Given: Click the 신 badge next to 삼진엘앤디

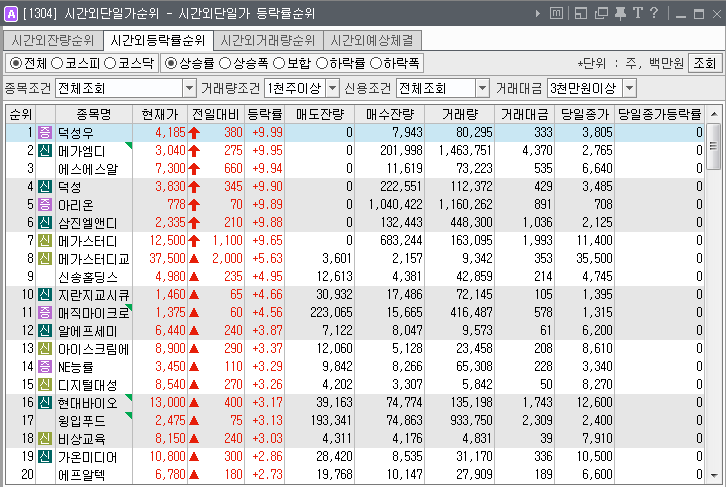Looking at the screenshot, I should (45, 222).
